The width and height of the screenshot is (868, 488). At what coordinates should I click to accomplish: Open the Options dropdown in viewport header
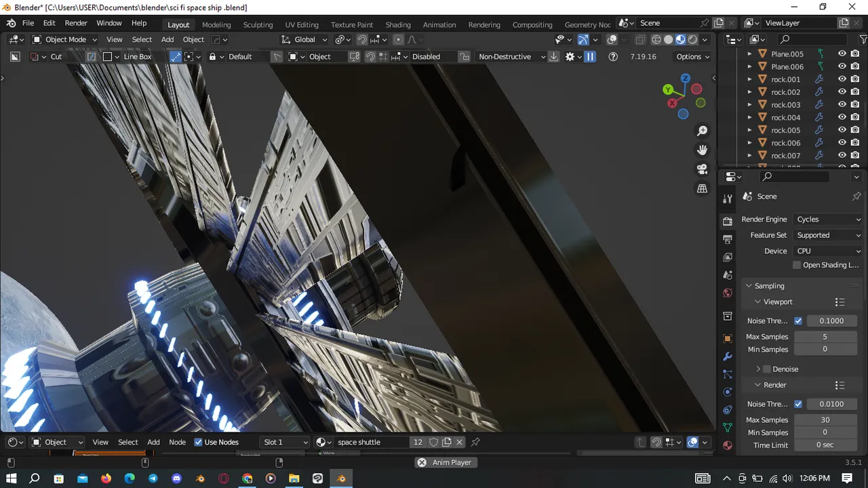pos(692,57)
